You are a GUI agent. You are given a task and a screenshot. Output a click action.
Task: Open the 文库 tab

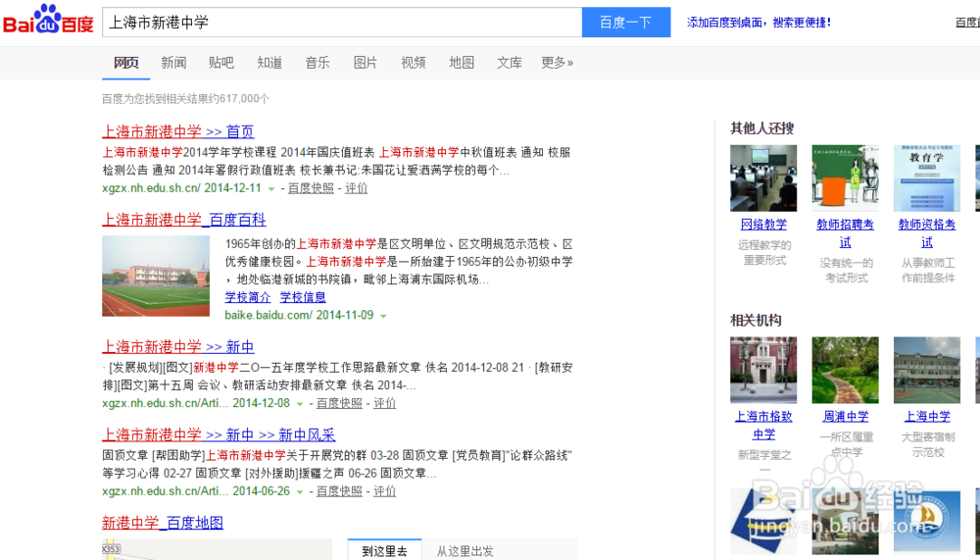pos(510,63)
